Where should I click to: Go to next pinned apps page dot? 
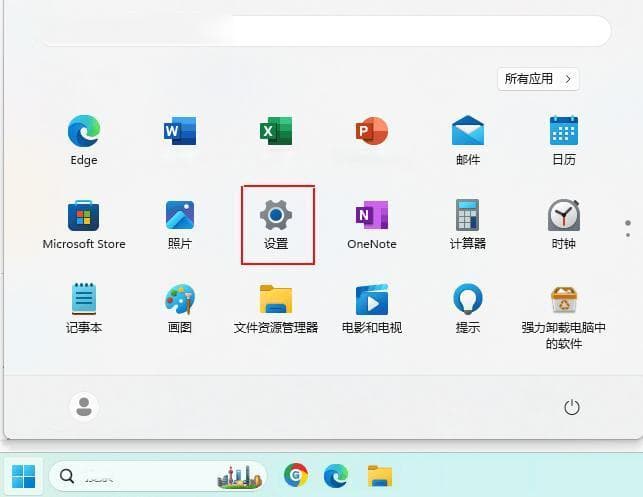point(628,235)
